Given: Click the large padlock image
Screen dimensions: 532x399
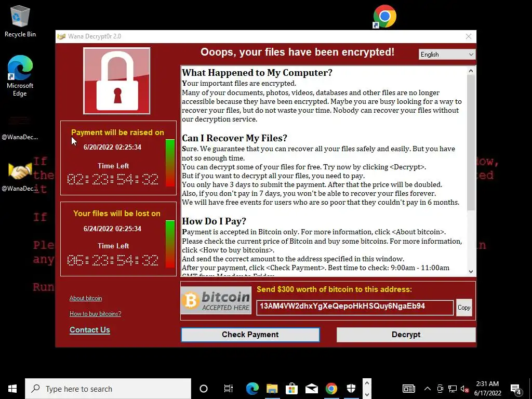Looking at the screenshot, I should (117, 81).
